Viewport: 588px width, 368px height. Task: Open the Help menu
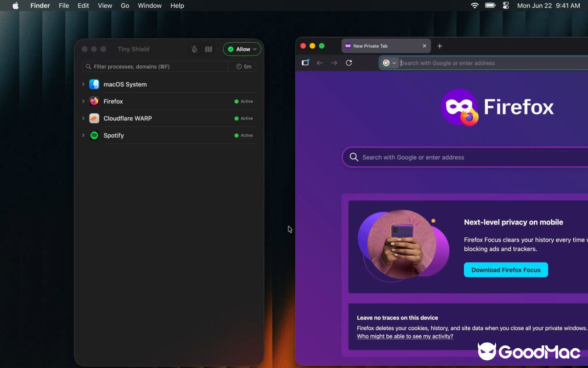[177, 6]
